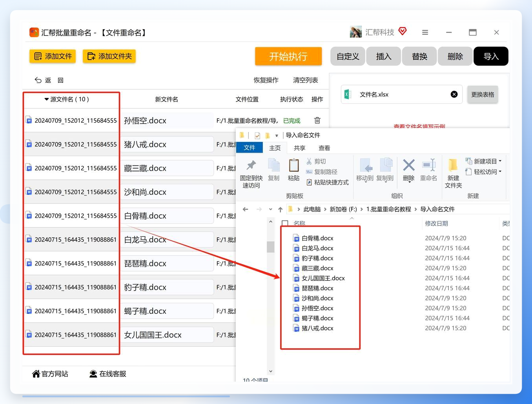Click Explorer forward navigation arrow
532x404 pixels.
click(x=259, y=209)
